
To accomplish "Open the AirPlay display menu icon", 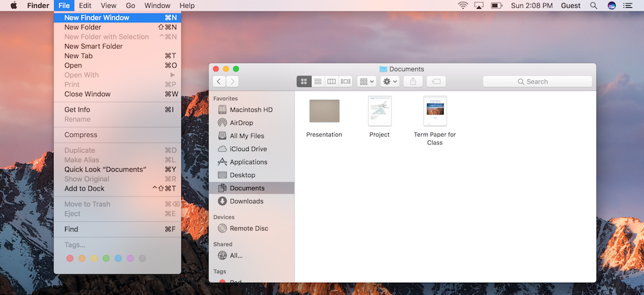I will coord(479,6).
